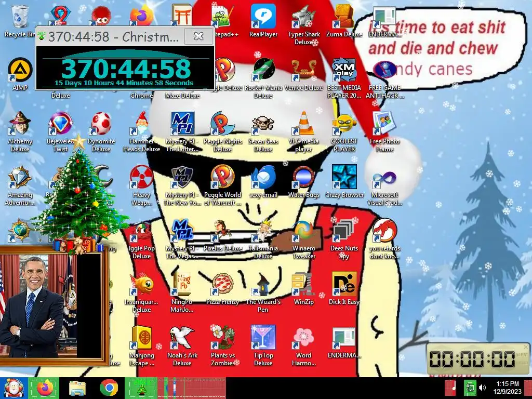
Task: Open File Explorer from the taskbar
Action: click(x=77, y=388)
